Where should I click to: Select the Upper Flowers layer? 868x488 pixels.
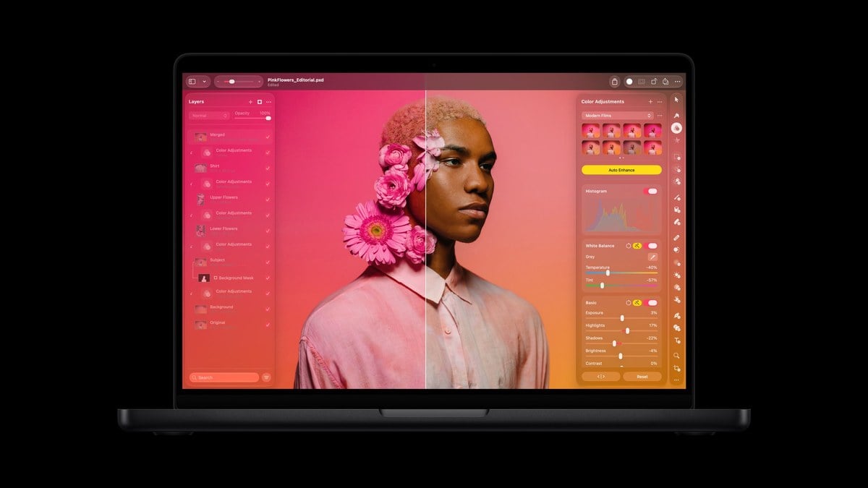(x=230, y=200)
